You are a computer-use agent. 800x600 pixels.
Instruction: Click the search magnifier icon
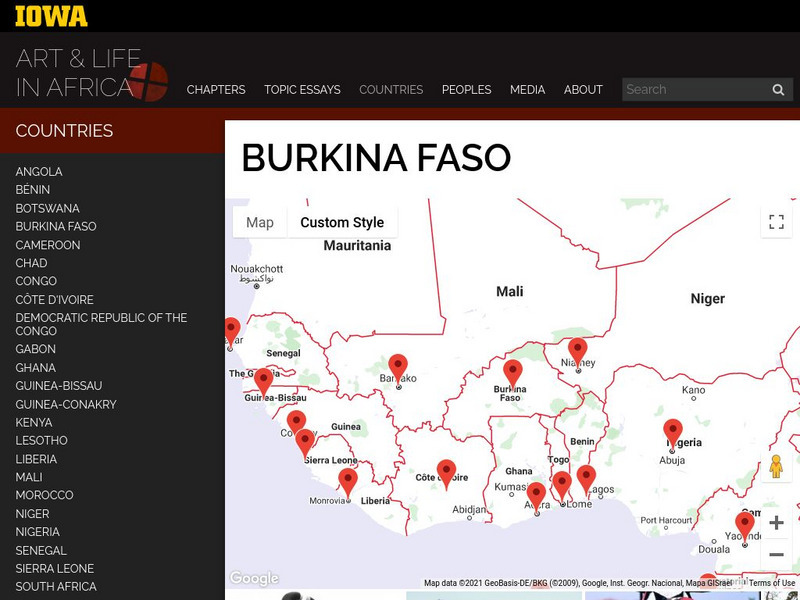tap(778, 90)
